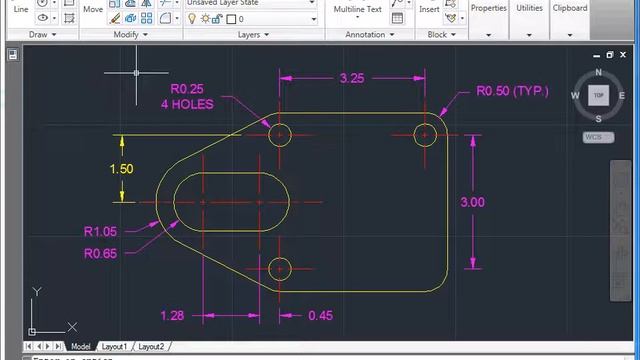This screenshot has width=640, height=360.
Task: Click the viewport controls icon at top-left
Action: point(13,54)
